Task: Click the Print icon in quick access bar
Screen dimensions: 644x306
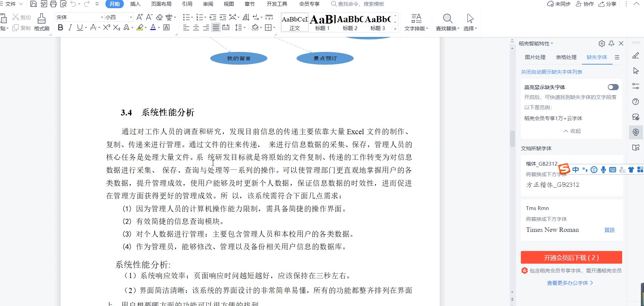Action: [53, 4]
